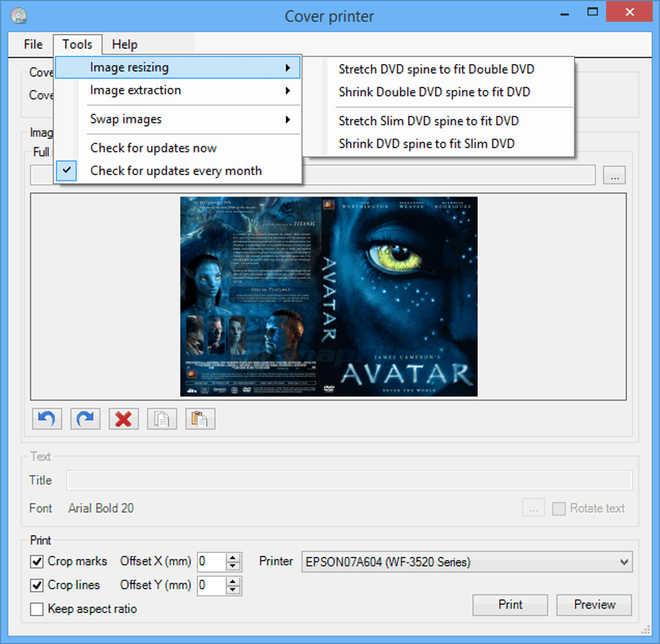Click the Preview button
660x644 pixels.
tap(595, 605)
